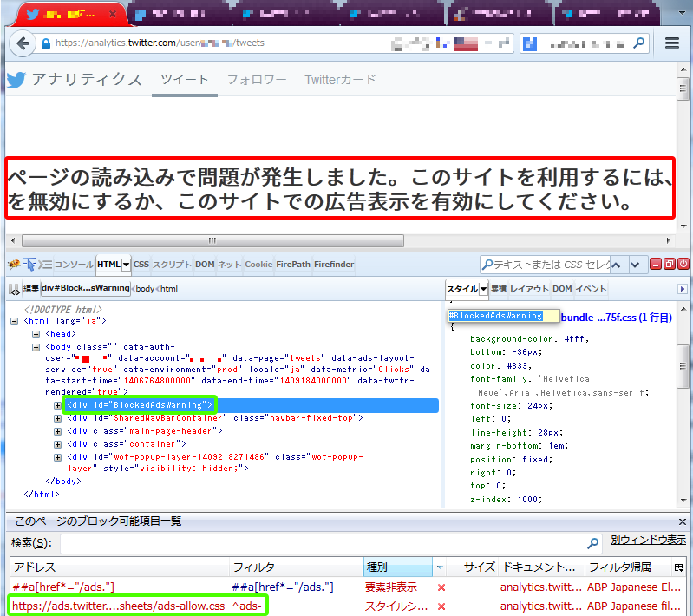Click the browser search magnifier icon

638,43
